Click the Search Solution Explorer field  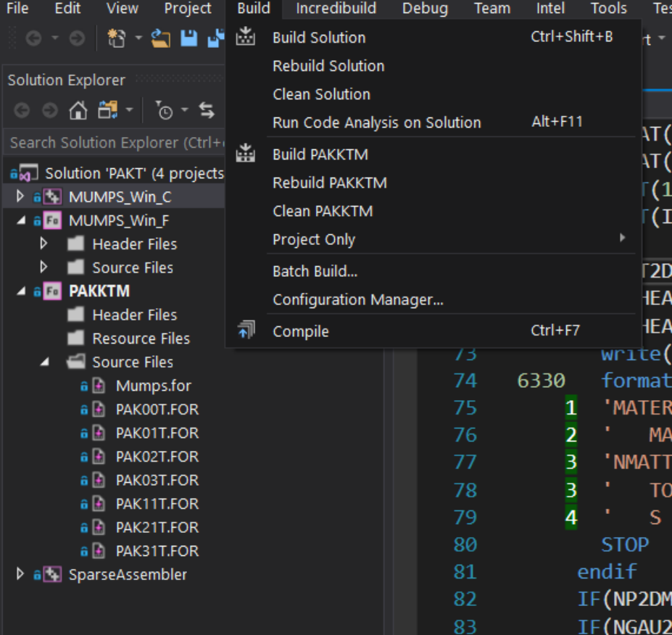(115, 143)
